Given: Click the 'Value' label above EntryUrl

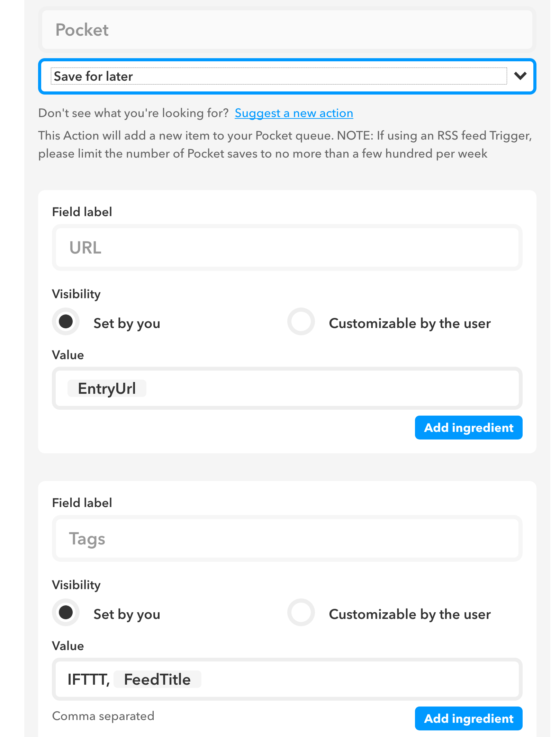Looking at the screenshot, I should pyautogui.click(x=68, y=355).
